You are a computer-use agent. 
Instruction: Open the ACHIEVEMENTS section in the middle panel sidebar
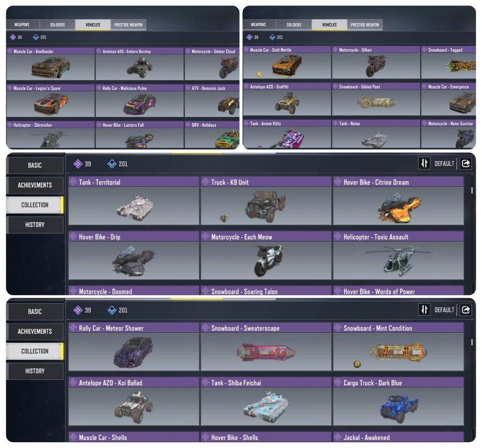(35, 185)
